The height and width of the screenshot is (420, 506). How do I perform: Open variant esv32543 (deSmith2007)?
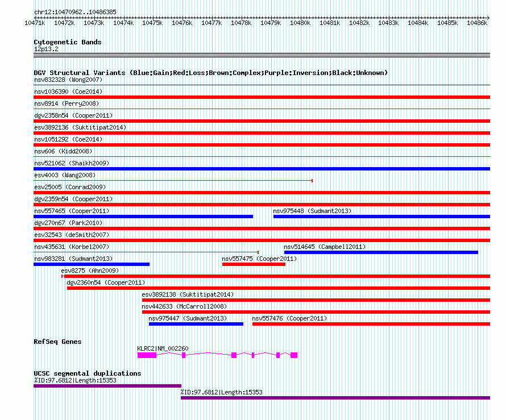72,235
